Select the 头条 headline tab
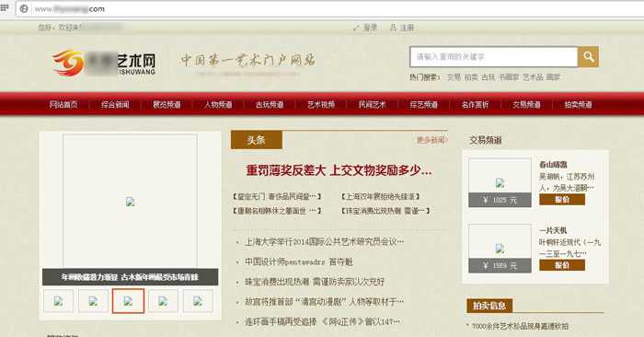 click(x=257, y=140)
